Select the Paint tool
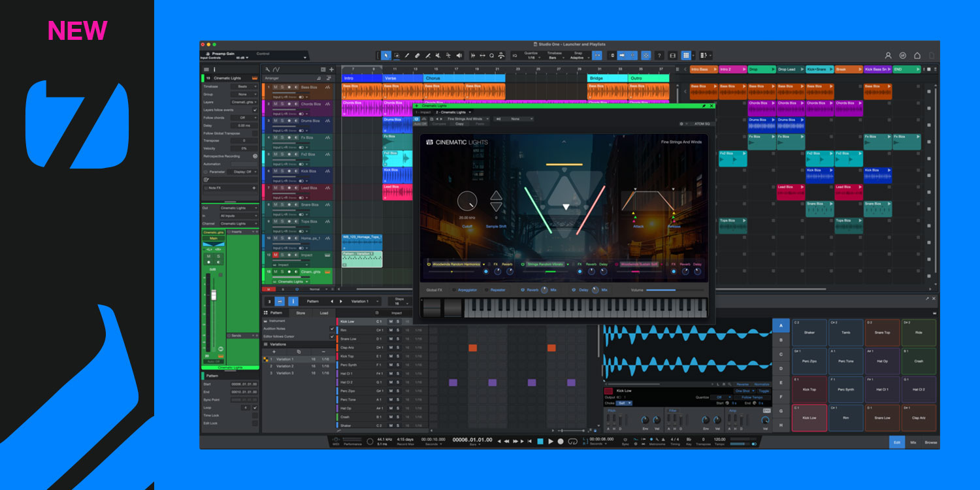Viewport: 980px width, 490px height. (428, 56)
